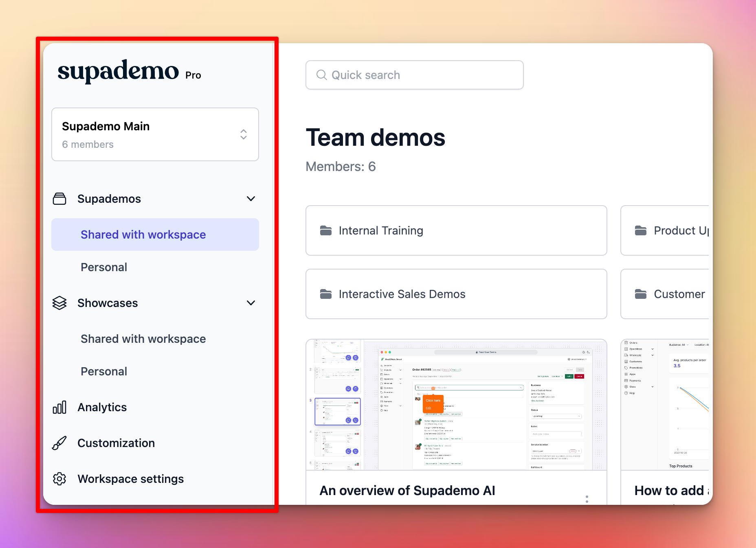This screenshot has width=756, height=548.
Task: Open the Supademo Main workspace switcher
Action: (155, 134)
